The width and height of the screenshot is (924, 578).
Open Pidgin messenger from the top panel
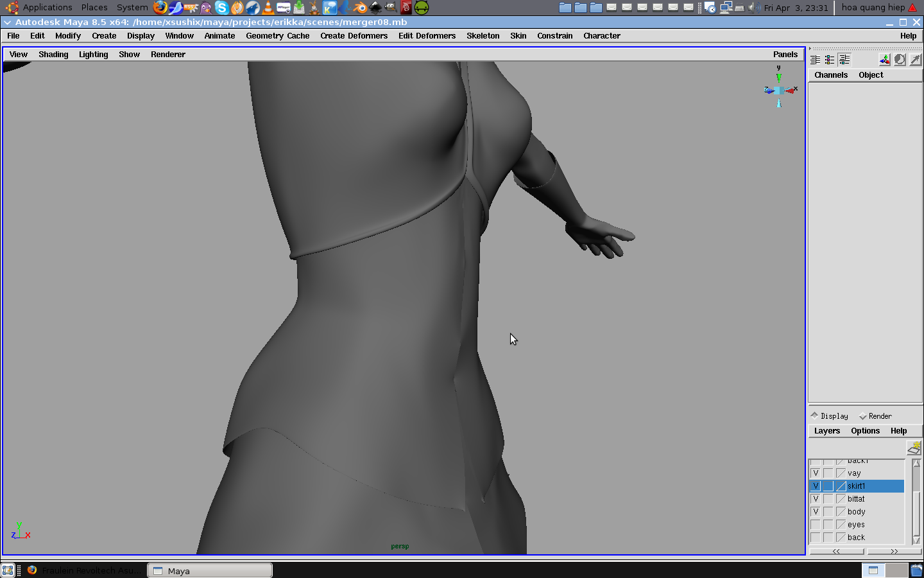tap(206, 8)
